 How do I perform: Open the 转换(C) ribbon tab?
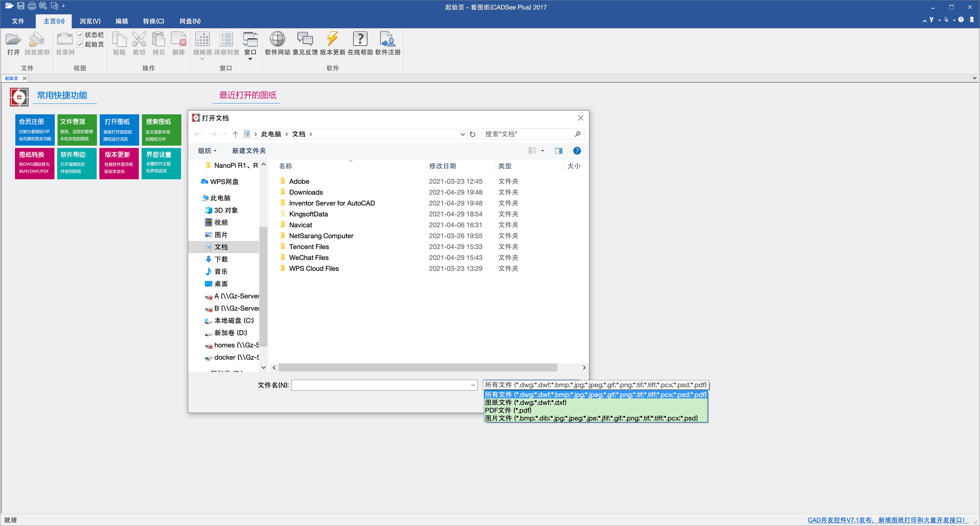[153, 21]
